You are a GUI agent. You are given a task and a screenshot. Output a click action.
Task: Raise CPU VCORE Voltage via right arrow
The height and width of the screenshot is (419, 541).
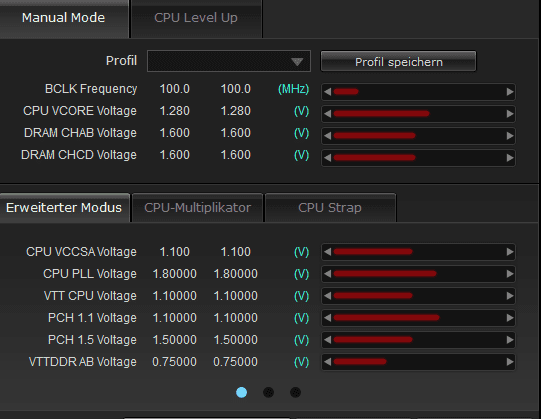coord(510,114)
